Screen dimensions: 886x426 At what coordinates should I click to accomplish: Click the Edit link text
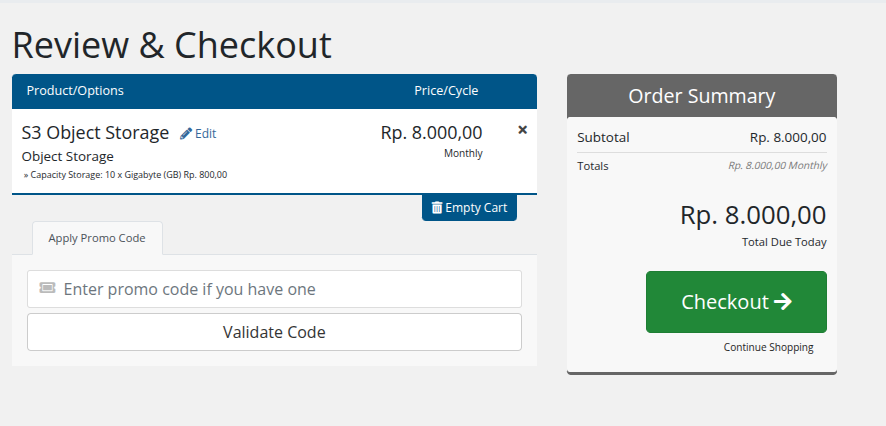(x=205, y=133)
